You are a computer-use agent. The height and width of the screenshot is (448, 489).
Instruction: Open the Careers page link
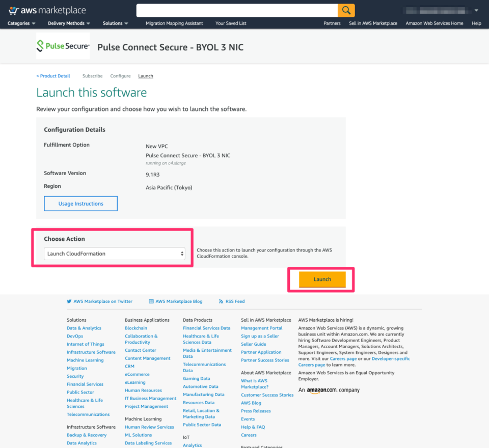pyautogui.click(x=343, y=358)
